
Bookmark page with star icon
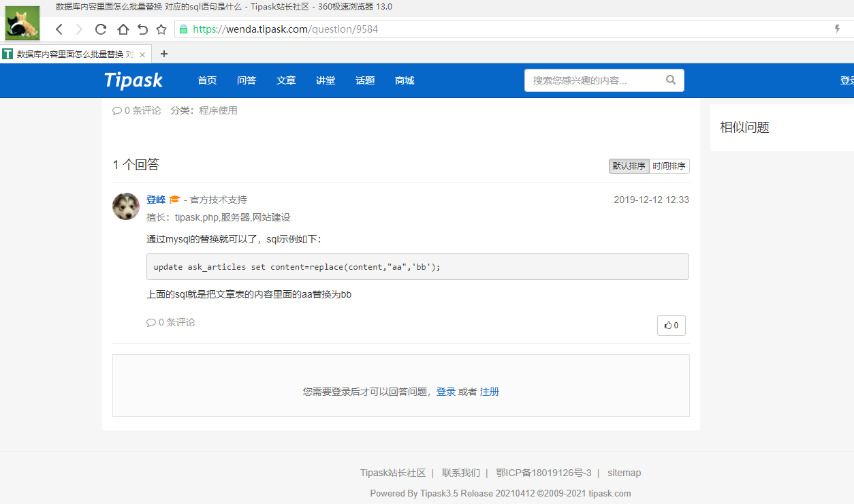pos(161,29)
